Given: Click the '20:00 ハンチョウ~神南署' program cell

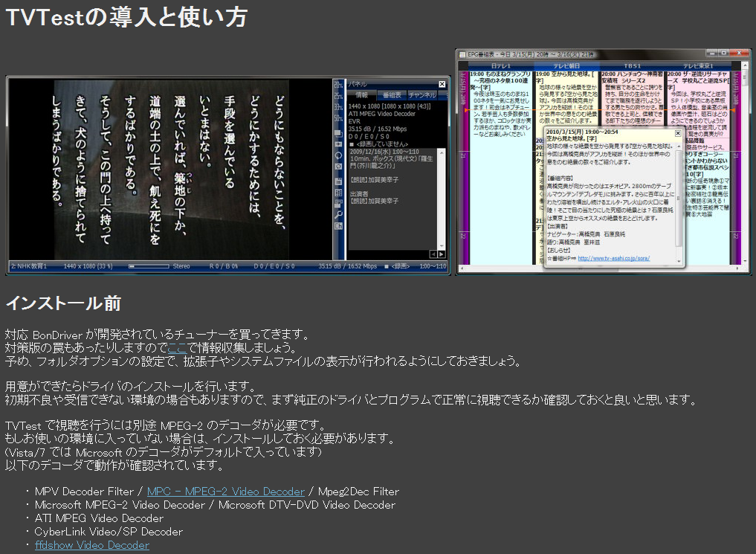Looking at the screenshot, I should pos(632,98).
